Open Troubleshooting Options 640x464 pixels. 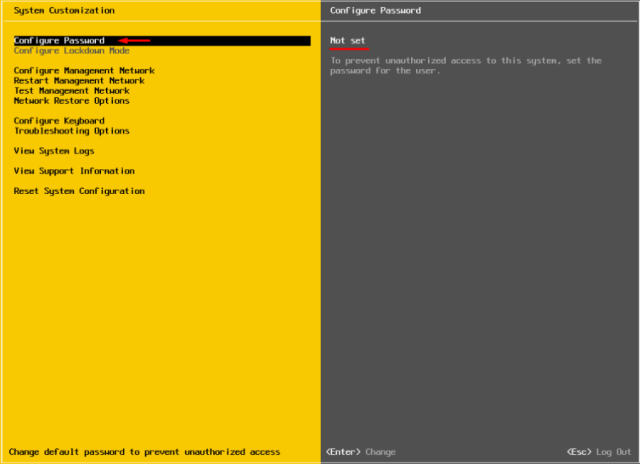71,131
